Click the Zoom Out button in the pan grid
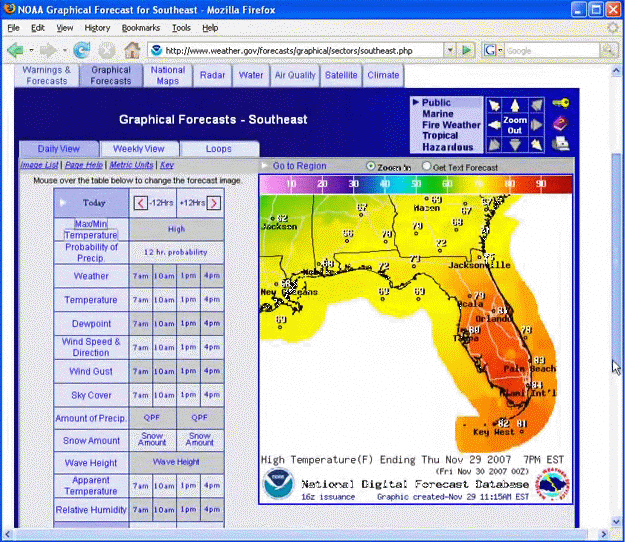The height and width of the screenshot is (542, 625). tap(515, 125)
